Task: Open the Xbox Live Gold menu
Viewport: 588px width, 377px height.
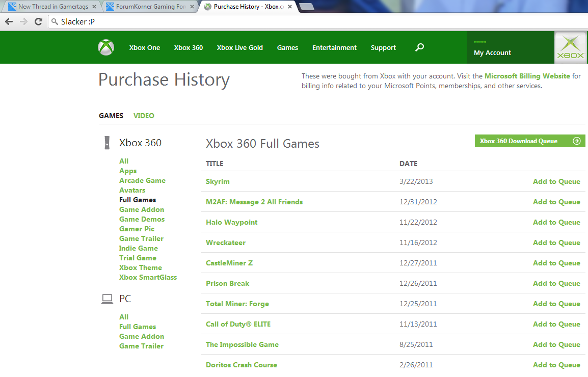Action: pos(239,48)
